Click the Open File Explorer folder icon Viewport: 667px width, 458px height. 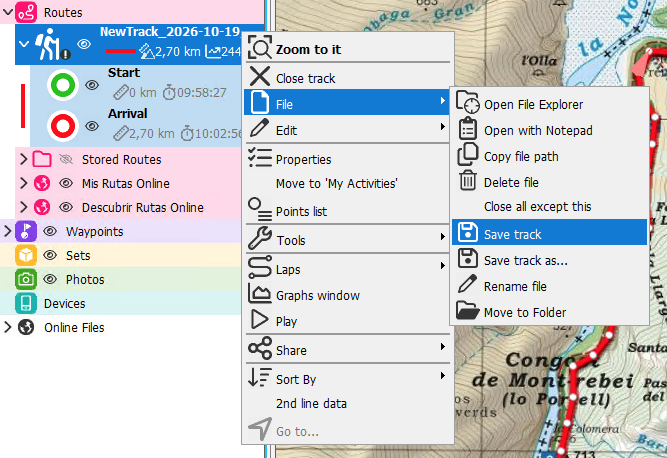(x=467, y=102)
